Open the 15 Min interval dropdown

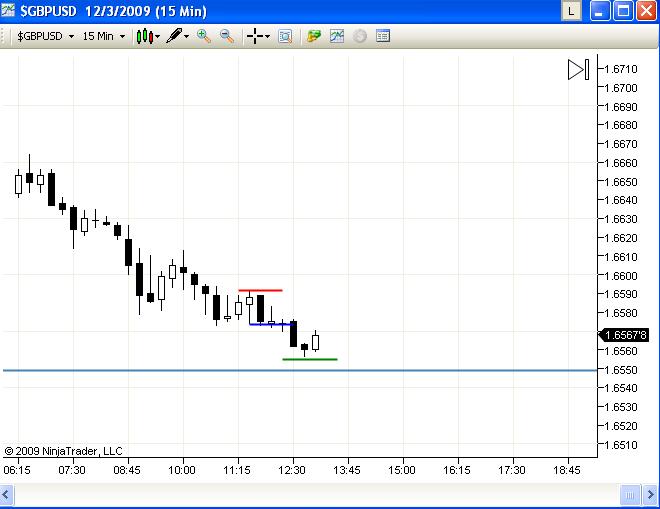[x=104, y=36]
